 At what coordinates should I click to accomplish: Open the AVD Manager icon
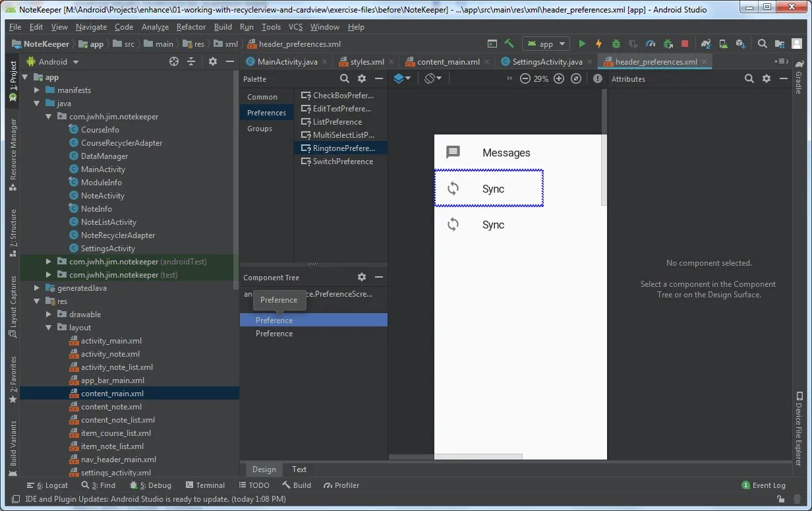tap(723, 44)
